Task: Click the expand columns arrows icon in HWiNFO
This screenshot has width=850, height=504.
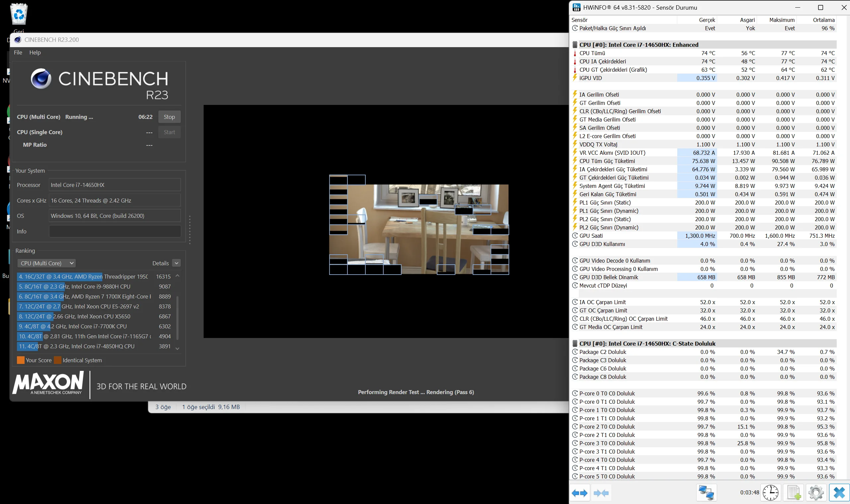Action: (x=580, y=493)
